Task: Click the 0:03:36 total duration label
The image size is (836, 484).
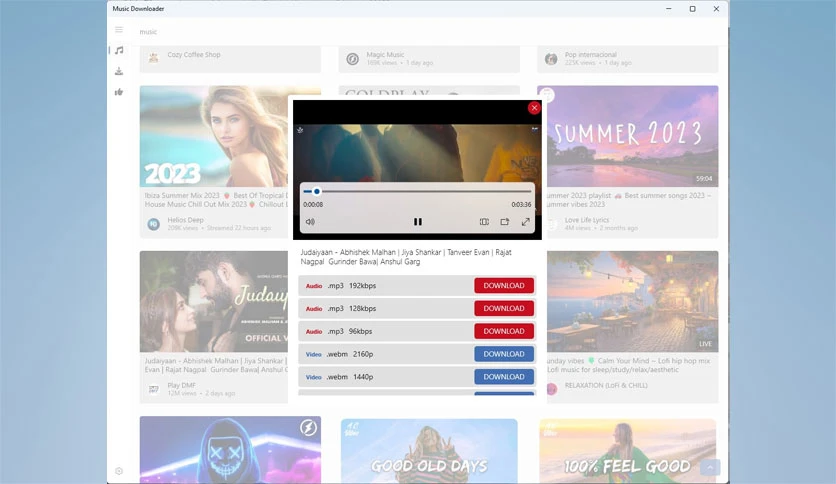Action: tap(521, 205)
